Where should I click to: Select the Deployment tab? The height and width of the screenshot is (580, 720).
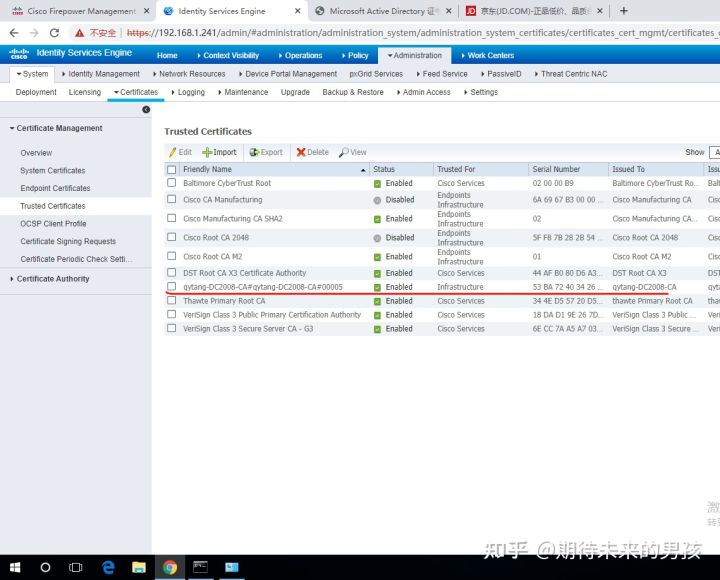point(36,92)
